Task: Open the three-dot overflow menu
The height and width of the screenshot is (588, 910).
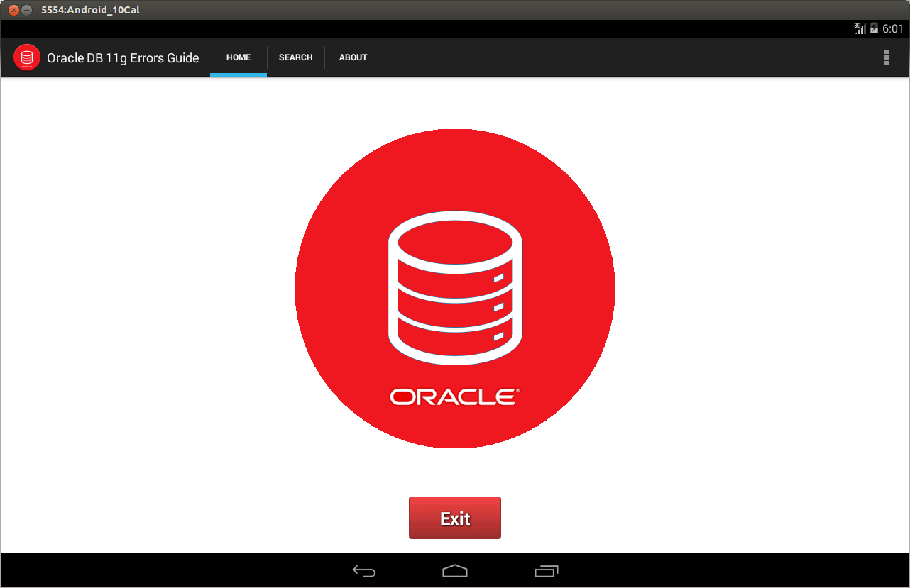Action: coord(886,57)
